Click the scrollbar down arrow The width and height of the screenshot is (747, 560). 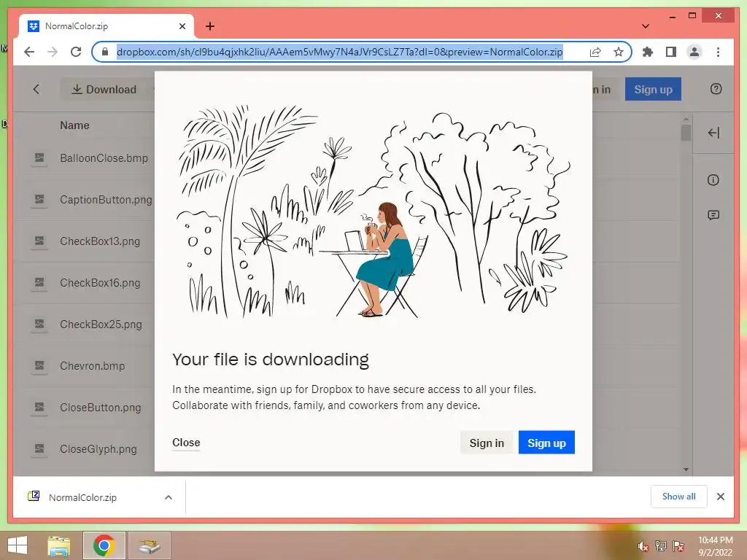point(686,469)
